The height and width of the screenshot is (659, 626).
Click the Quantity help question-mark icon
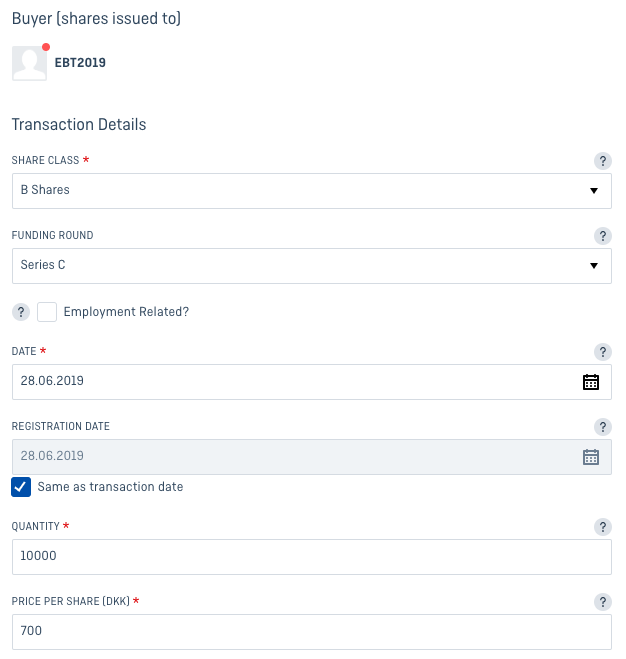602,527
